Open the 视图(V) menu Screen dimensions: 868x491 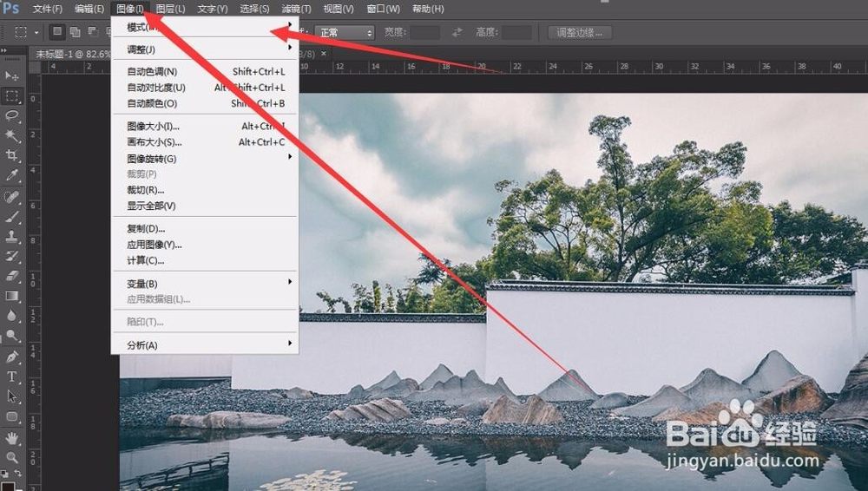tap(339, 9)
